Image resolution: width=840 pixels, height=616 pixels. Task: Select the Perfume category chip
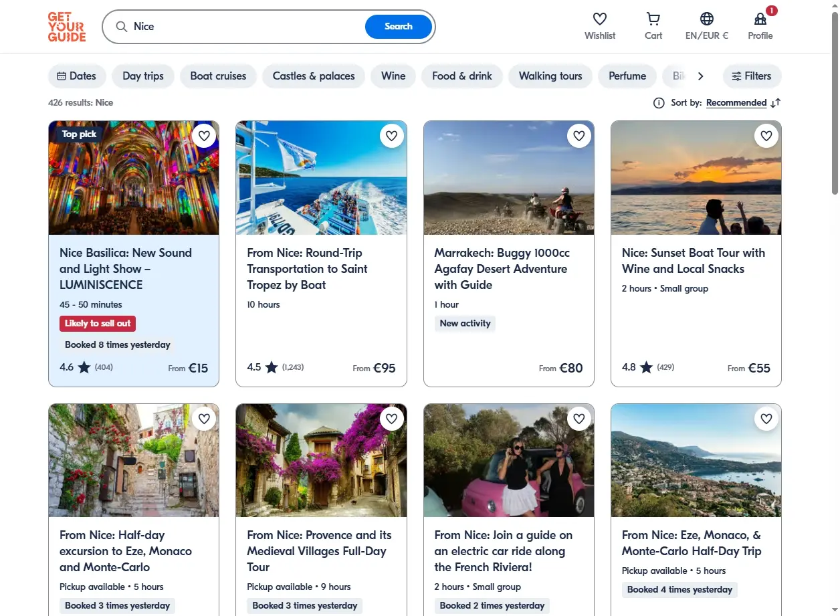627,76
